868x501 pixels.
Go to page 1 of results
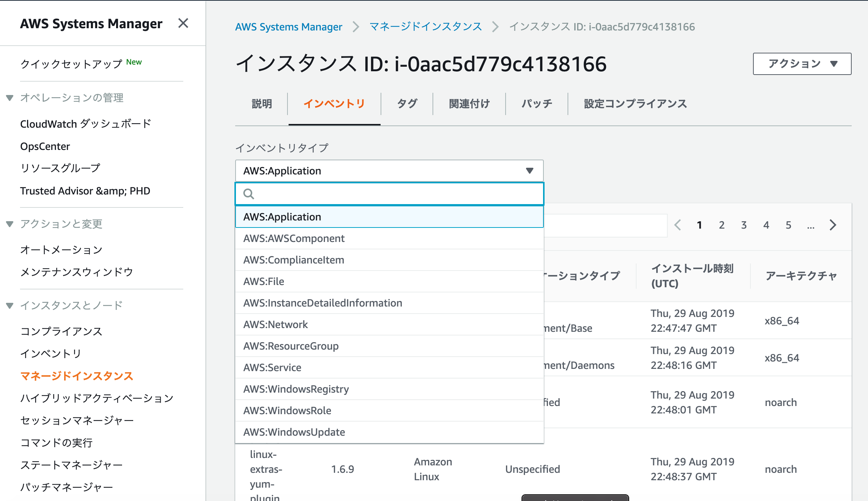(x=700, y=225)
